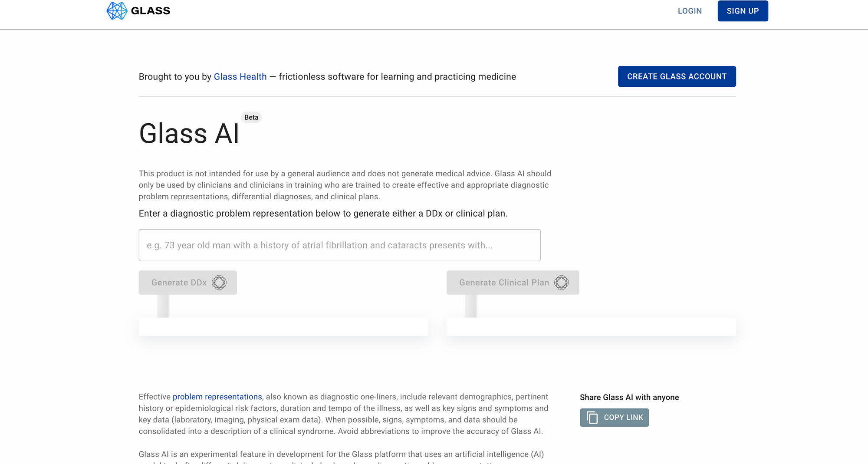Click 'Enter a diagnostic problem representation' instruction text
This screenshot has height=464, width=868.
point(323,214)
